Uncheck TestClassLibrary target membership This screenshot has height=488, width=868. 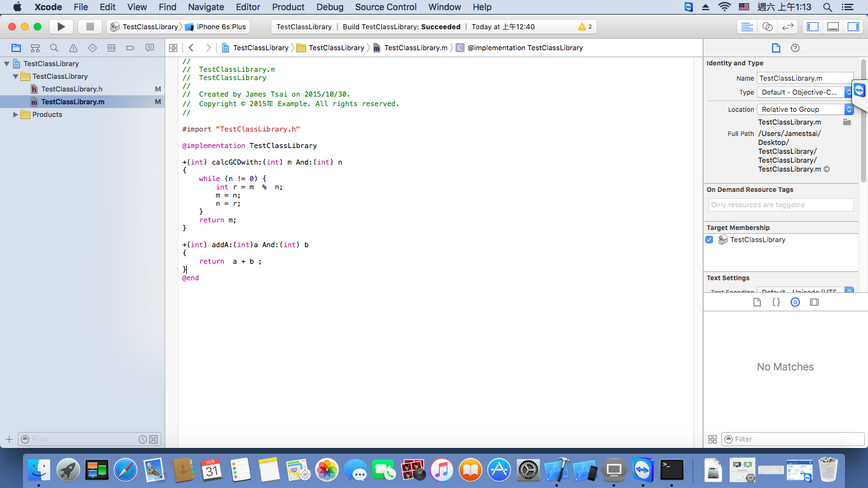[x=709, y=240]
